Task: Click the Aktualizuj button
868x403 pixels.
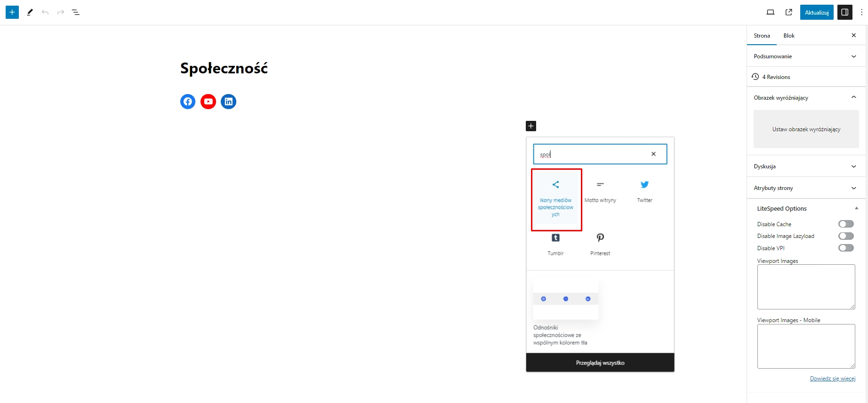Action: tap(817, 13)
